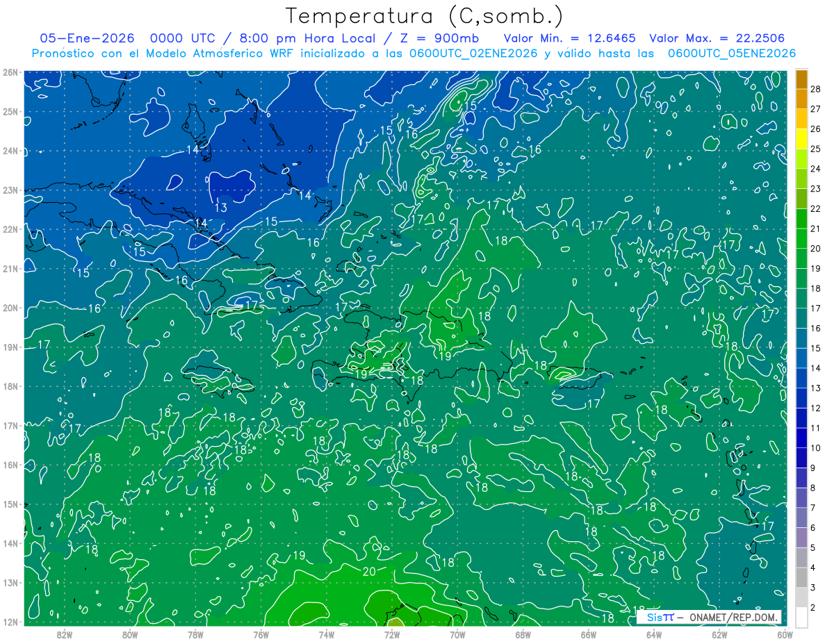
Task: Click the orange-brown top segment of the color scale
Action: pyautogui.click(x=801, y=79)
